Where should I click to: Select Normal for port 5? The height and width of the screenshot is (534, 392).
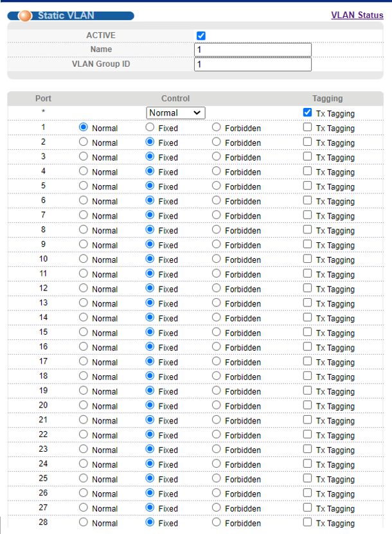(84, 186)
